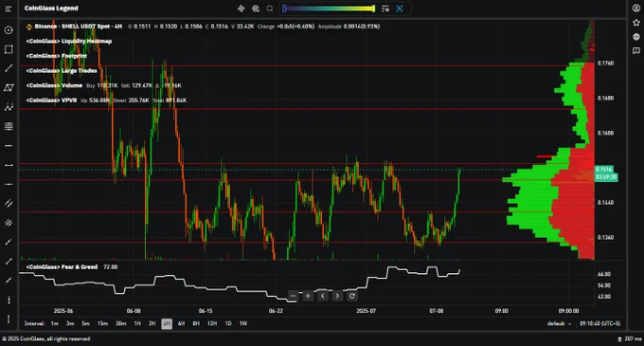Select the 5m interval
Image resolution: width=644 pixels, height=346 pixels.
[85, 324]
